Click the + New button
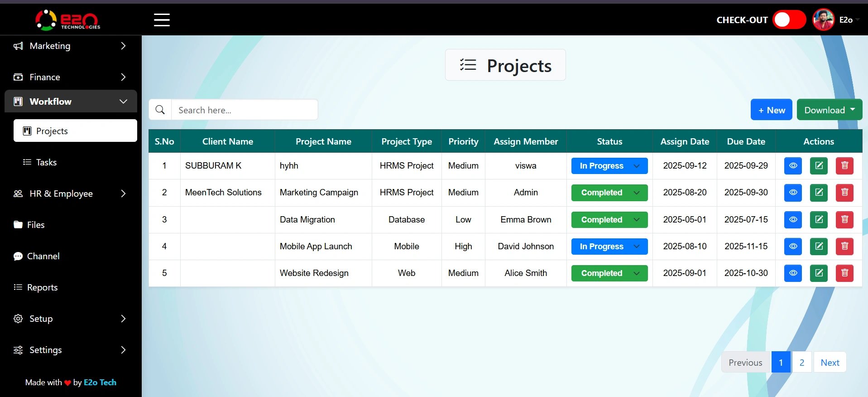 click(771, 110)
